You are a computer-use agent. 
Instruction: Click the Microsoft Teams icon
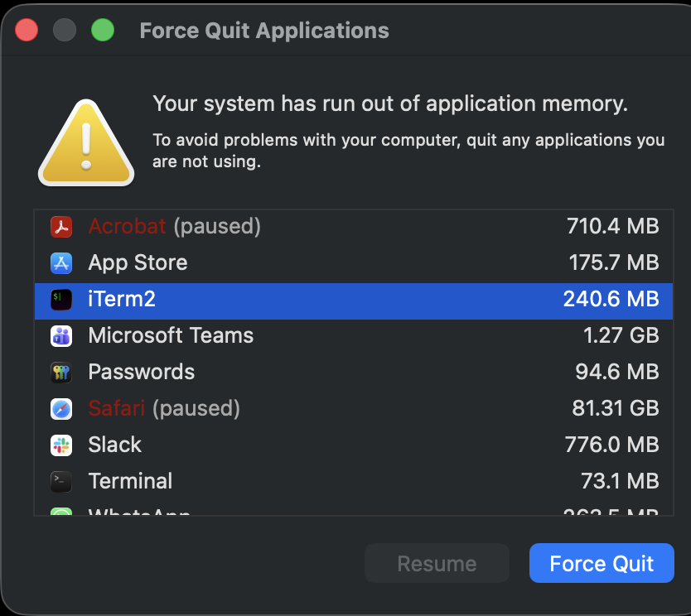[61, 335]
